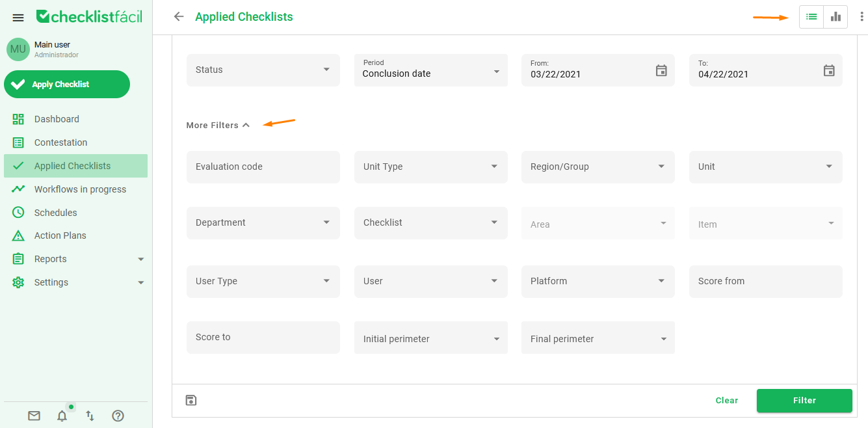The image size is (868, 428).
Task: Open the From date calendar picker
Action: tap(661, 70)
